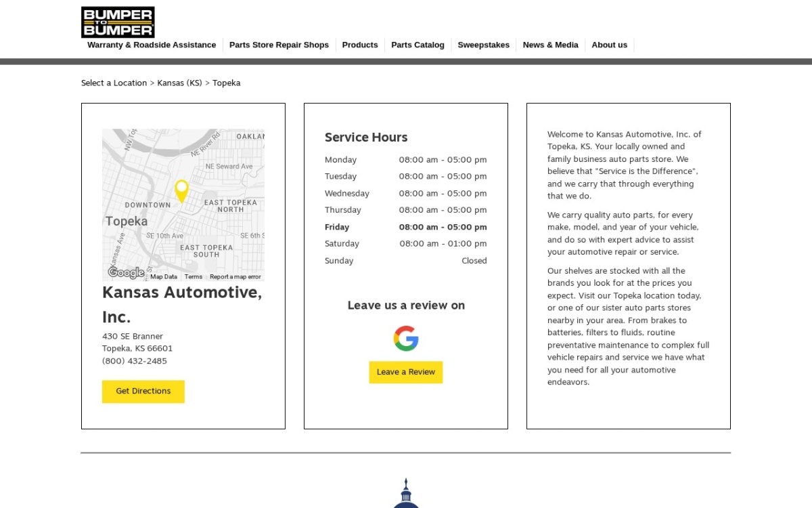The image size is (812, 508).
Task: Click the Saturday hours row
Action: coord(406,244)
